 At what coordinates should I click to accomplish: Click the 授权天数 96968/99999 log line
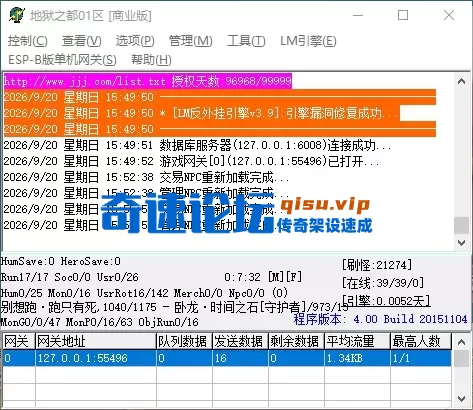tap(148, 81)
